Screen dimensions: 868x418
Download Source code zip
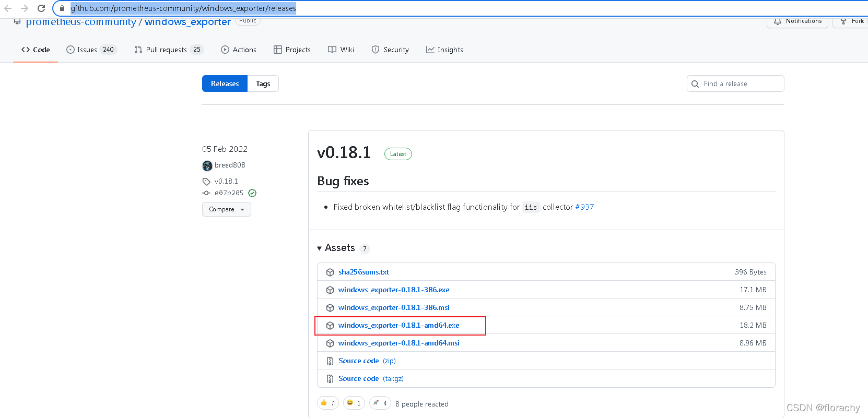click(367, 361)
